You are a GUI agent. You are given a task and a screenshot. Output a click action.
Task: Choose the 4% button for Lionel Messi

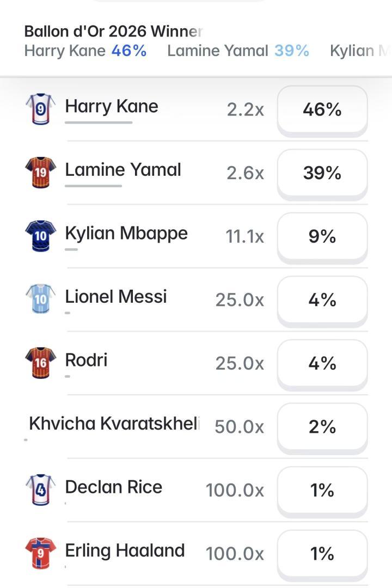[x=322, y=299]
